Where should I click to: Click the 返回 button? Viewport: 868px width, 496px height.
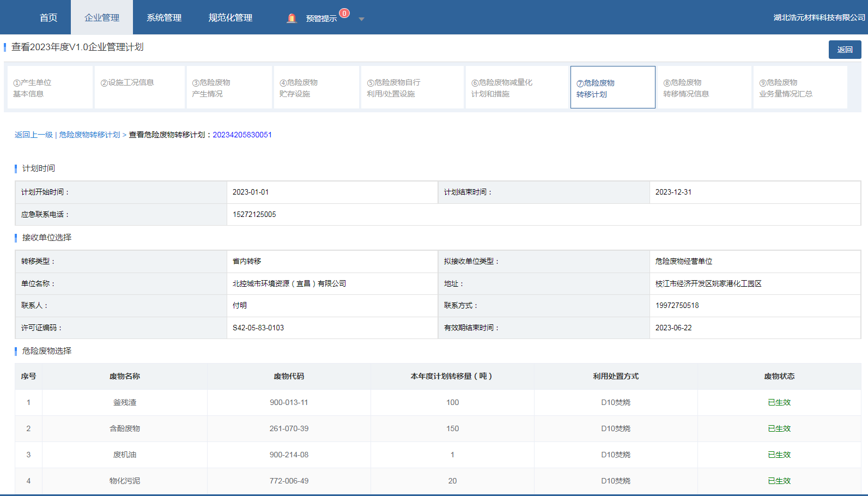845,50
